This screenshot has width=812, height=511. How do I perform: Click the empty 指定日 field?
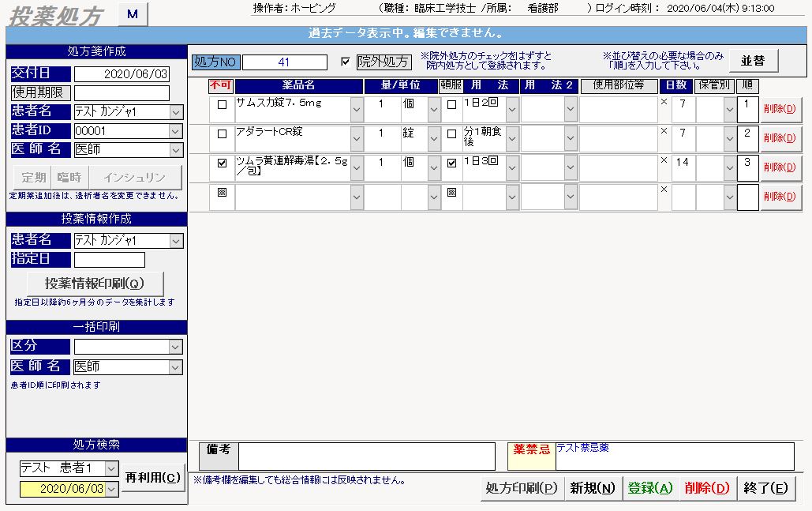point(109,260)
